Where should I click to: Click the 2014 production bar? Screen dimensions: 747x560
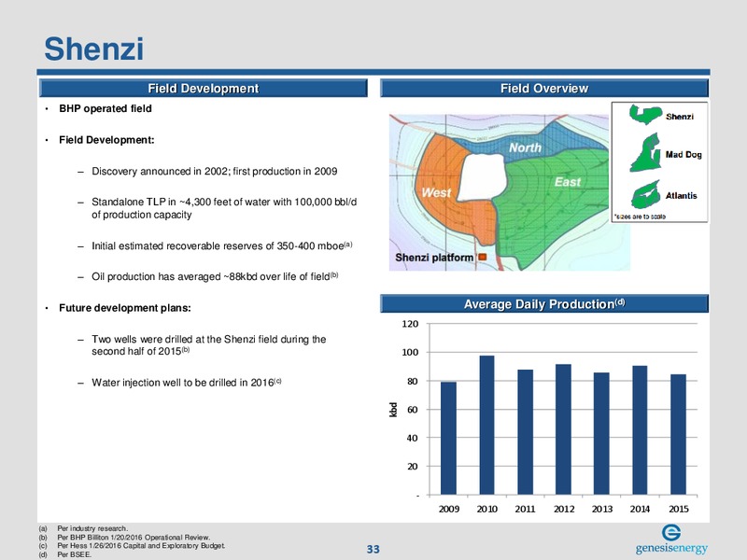point(640,430)
